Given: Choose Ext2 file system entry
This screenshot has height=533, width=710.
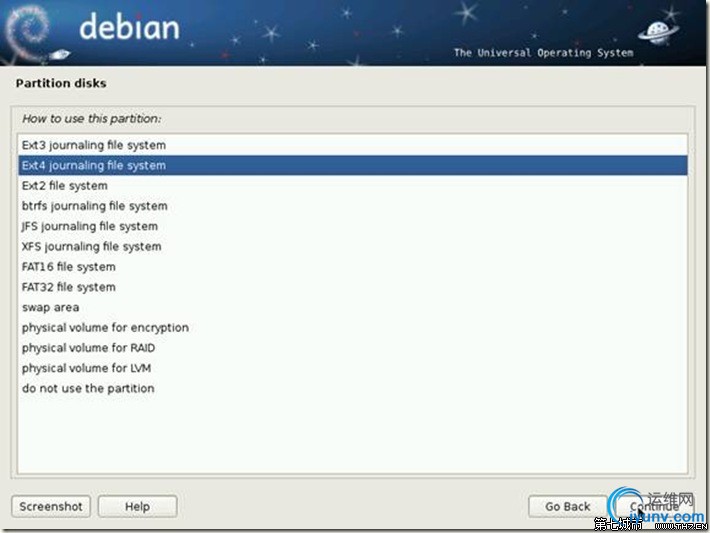Looking at the screenshot, I should point(353,186).
